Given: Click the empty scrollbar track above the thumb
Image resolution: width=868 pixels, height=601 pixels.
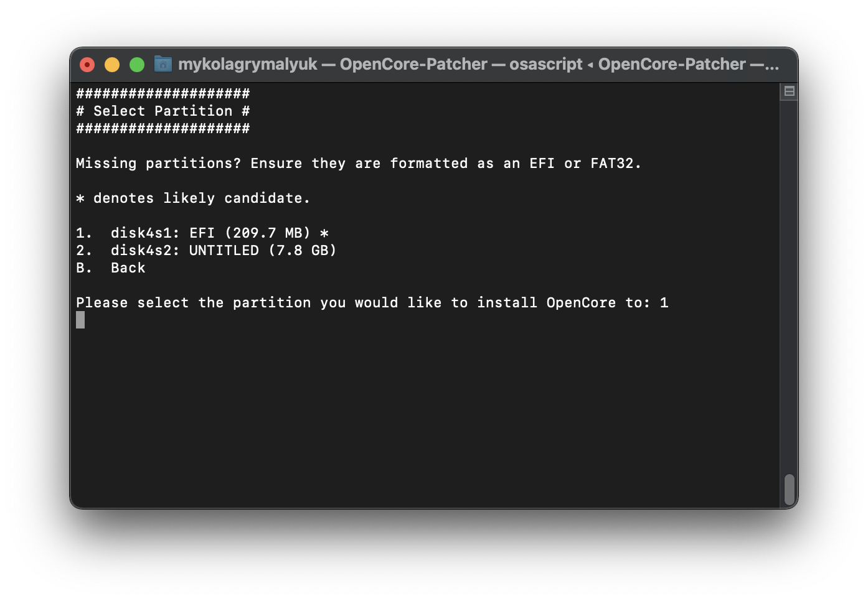Looking at the screenshot, I should click(789, 280).
